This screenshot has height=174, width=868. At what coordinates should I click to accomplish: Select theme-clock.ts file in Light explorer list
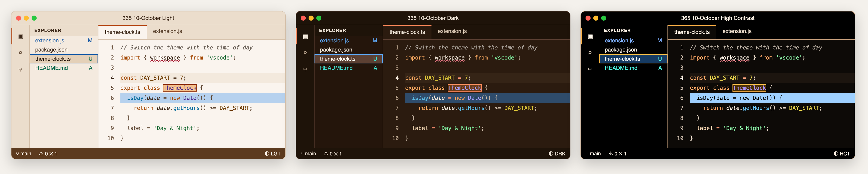(64, 59)
